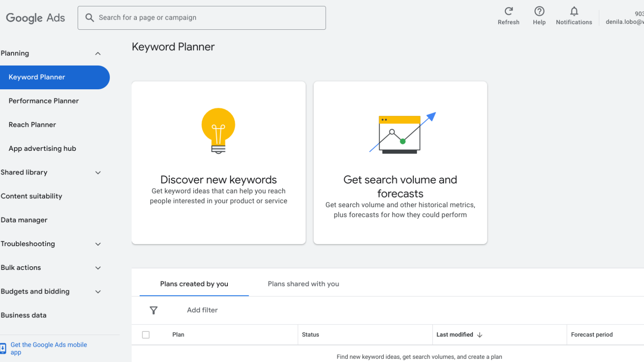Image resolution: width=644 pixels, height=362 pixels.
Task: Click the forecast chart illustration
Action: click(402, 133)
